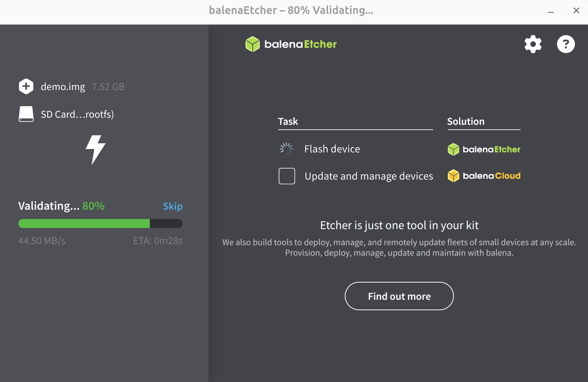Click the green balenaEtcher cube logo at top
Viewport: 588px width, 382px height.
pyautogui.click(x=253, y=44)
